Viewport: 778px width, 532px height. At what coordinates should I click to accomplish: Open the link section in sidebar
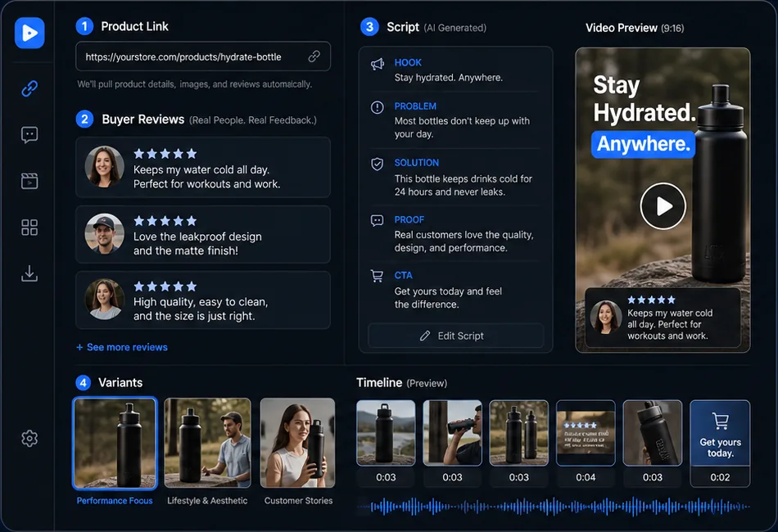click(29, 88)
